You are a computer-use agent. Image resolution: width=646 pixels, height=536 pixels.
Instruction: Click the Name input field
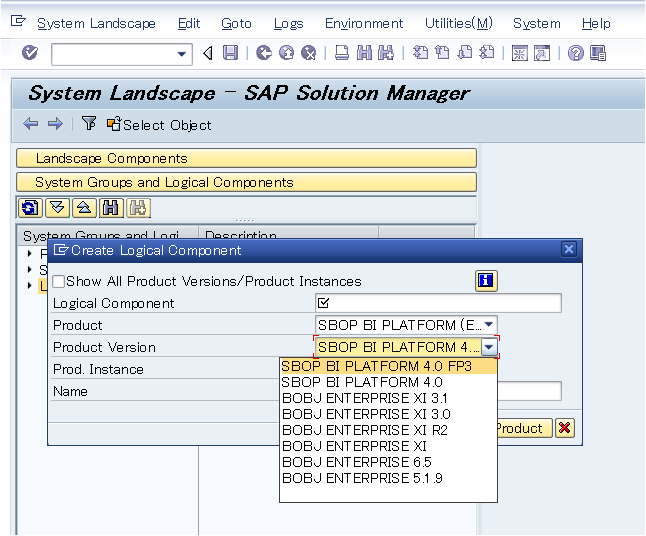click(x=529, y=391)
